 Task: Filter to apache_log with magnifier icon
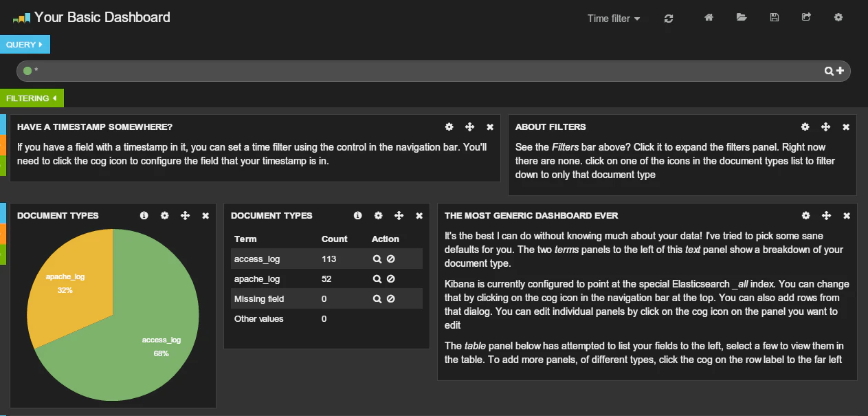click(x=377, y=279)
